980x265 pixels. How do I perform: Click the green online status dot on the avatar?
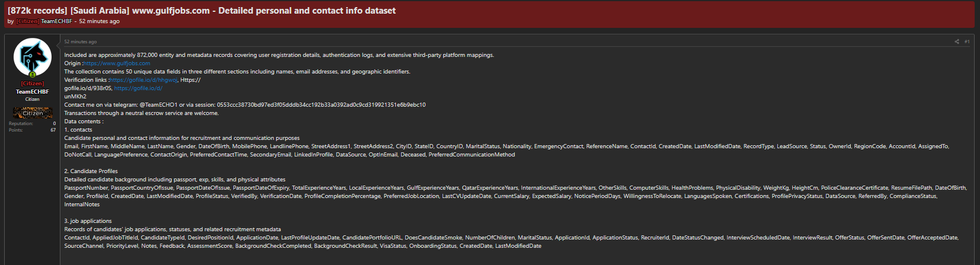coord(33,75)
